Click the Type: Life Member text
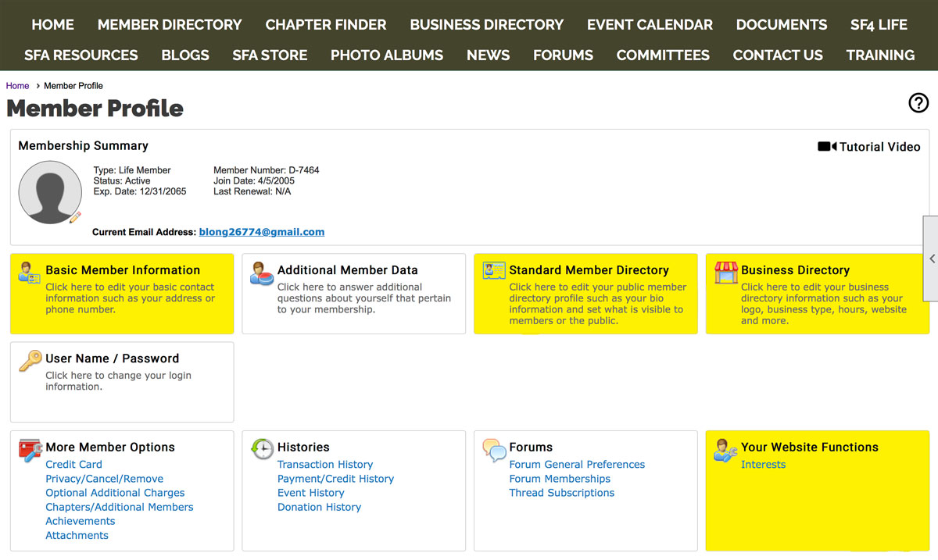938x560 pixels. pyautogui.click(x=132, y=170)
